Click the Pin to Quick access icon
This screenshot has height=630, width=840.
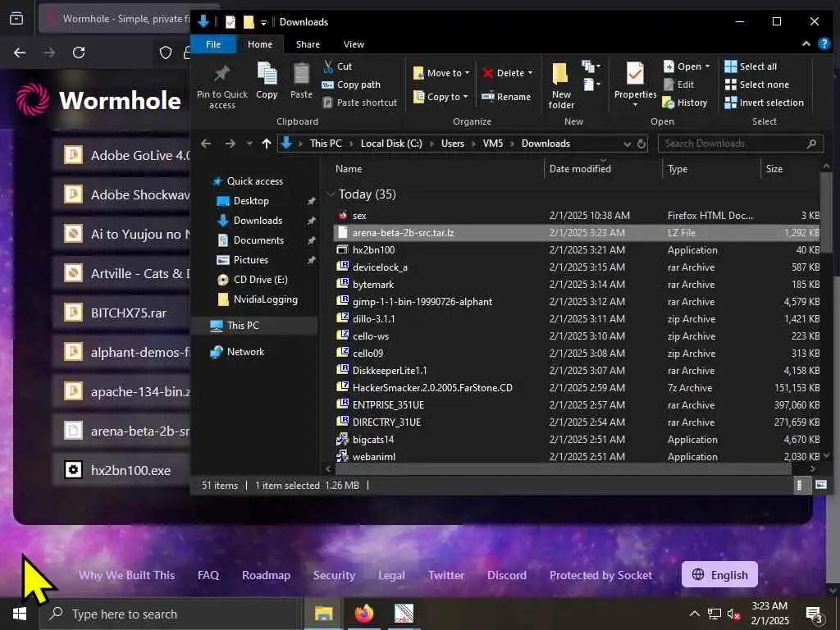click(221, 73)
